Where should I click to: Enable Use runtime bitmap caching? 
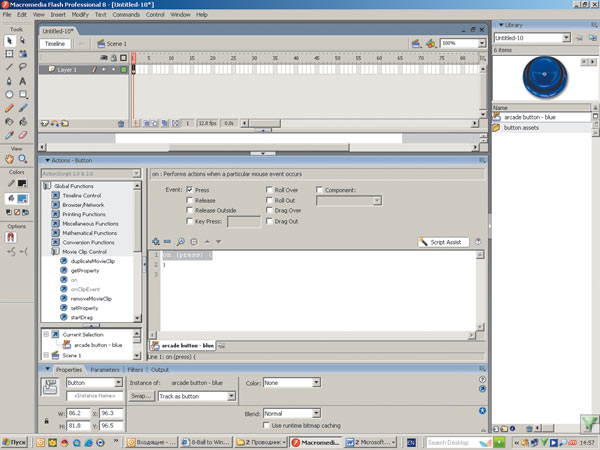pos(265,425)
